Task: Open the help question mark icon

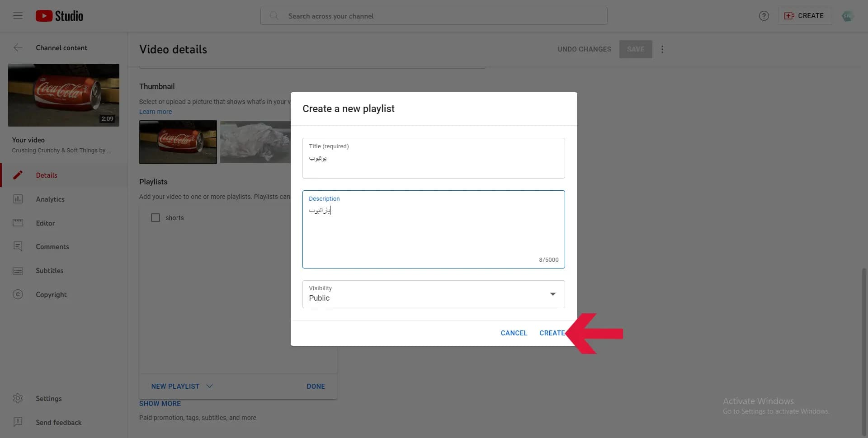Action: click(x=764, y=16)
